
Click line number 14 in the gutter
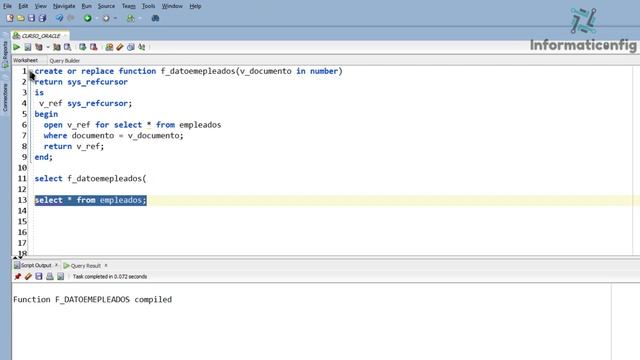[22, 211]
